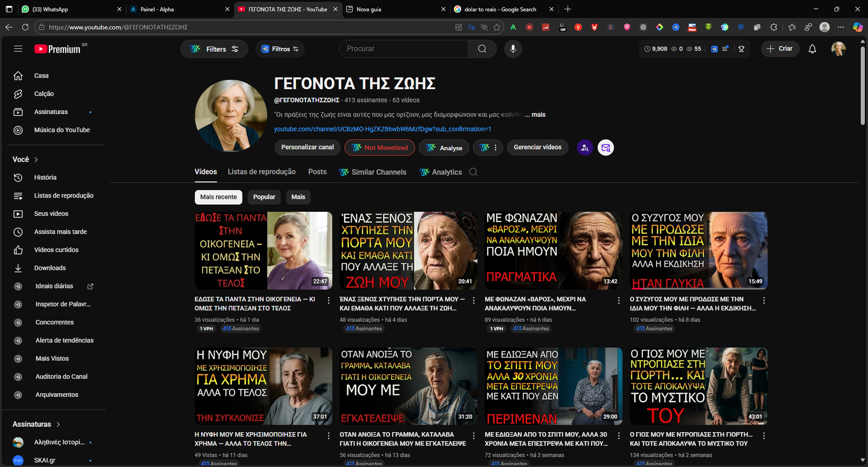Select the Mais recente sort chip
This screenshot has height=467, width=868.
pyautogui.click(x=218, y=197)
